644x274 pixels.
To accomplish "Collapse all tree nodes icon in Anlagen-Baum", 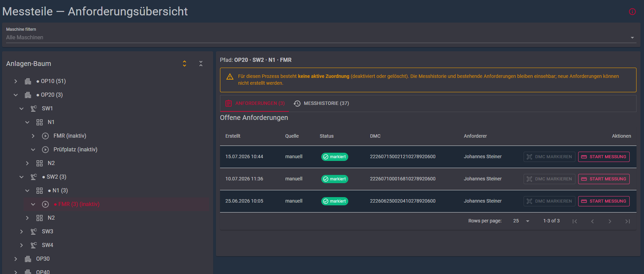I will pos(201,64).
